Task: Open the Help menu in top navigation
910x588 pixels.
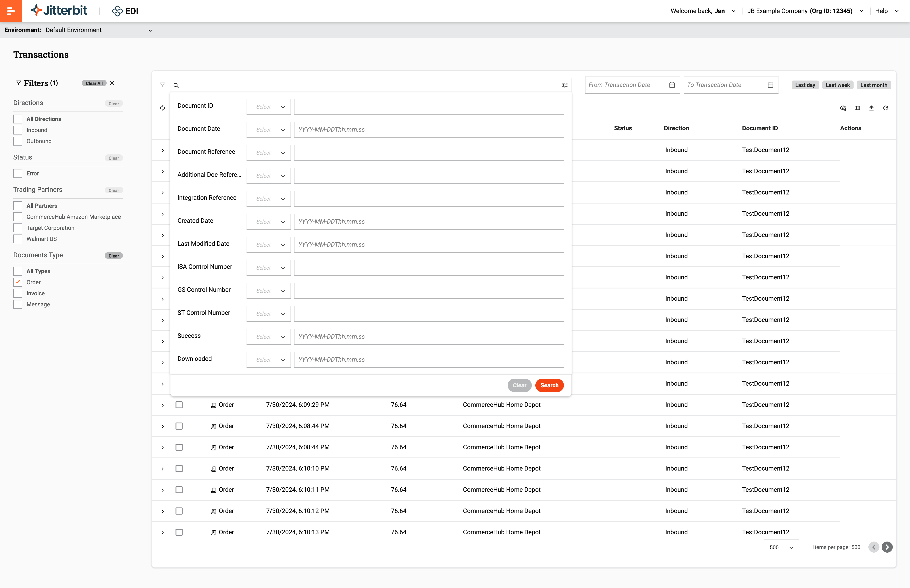Action: [885, 11]
